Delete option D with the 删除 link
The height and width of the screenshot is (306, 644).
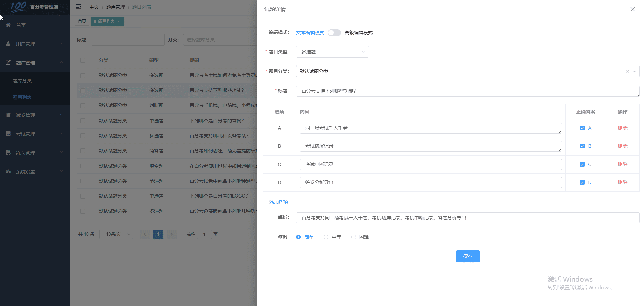point(622,182)
